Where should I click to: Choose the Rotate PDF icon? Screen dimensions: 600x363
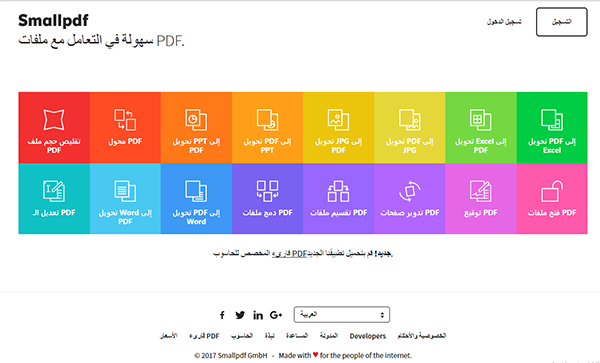[409, 191]
